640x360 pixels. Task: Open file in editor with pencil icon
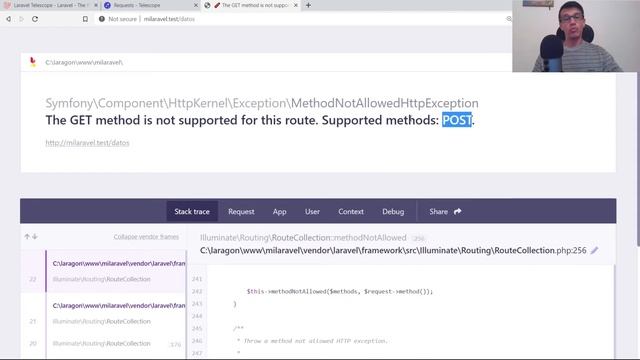(594, 250)
